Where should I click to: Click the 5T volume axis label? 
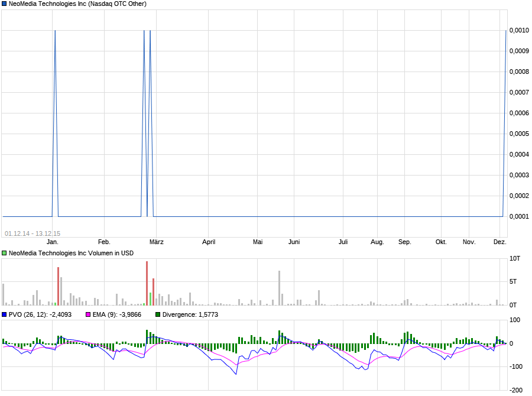tap(513, 282)
